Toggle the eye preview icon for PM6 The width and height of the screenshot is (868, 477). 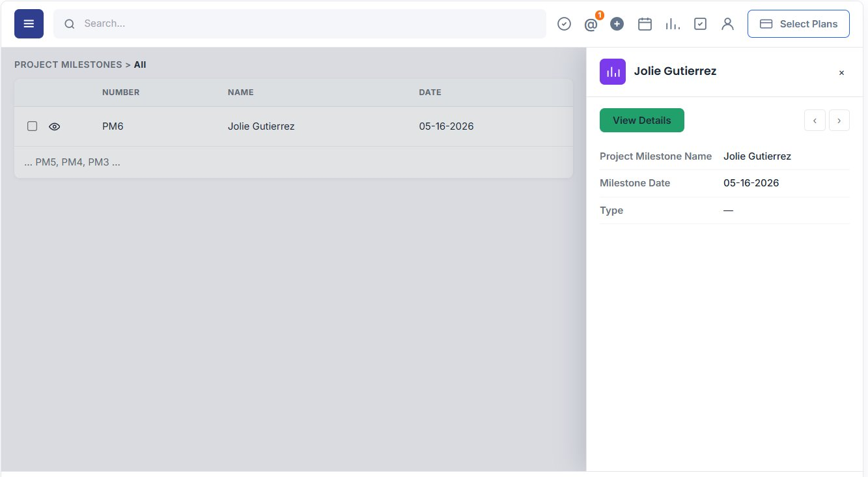click(55, 126)
